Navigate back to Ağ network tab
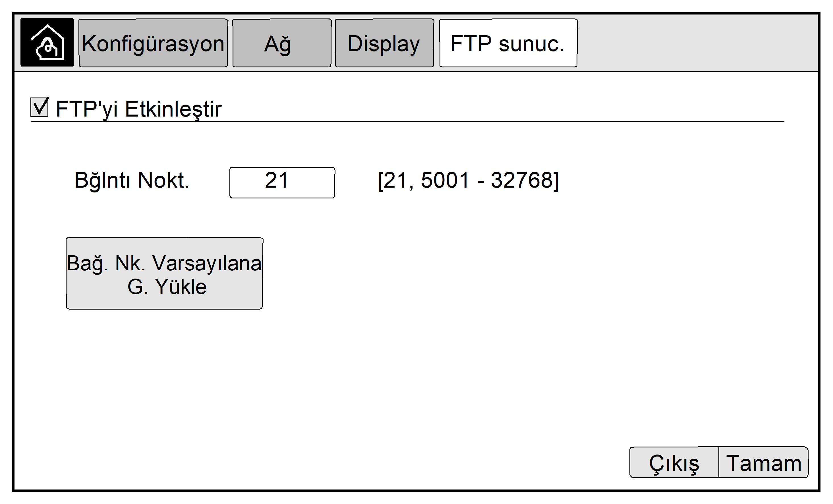Viewport: 833px width, 504px height. click(x=282, y=43)
